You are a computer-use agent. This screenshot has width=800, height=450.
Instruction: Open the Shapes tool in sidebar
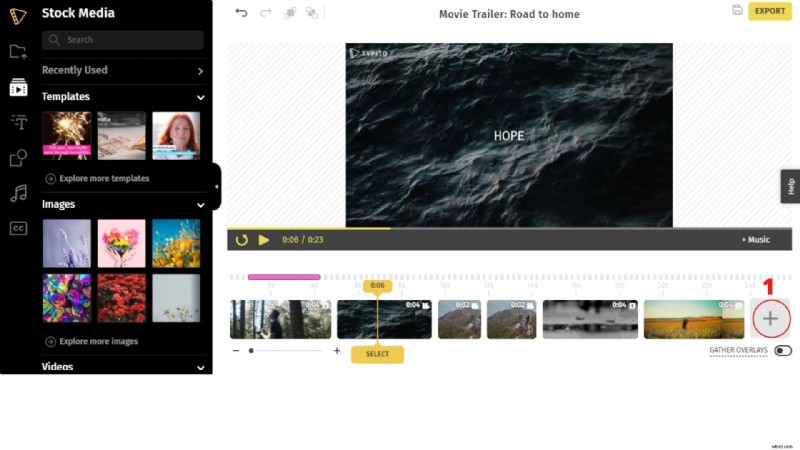tap(18, 158)
